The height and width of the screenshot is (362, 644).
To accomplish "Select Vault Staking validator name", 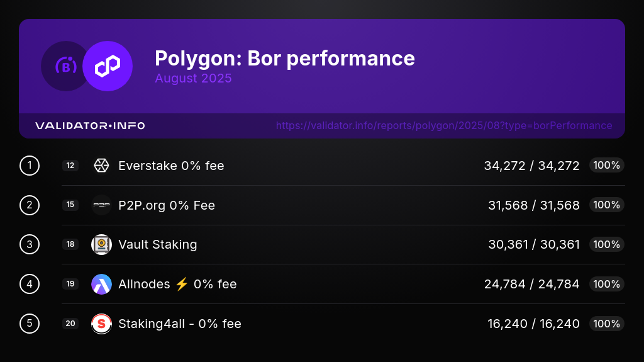I will pyautogui.click(x=157, y=244).
